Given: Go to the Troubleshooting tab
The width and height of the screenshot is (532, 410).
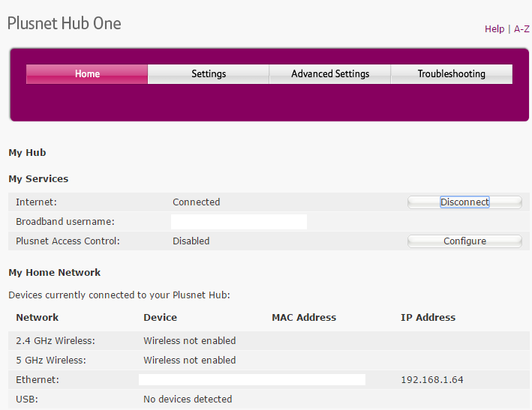Looking at the screenshot, I should tap(451, 74).
